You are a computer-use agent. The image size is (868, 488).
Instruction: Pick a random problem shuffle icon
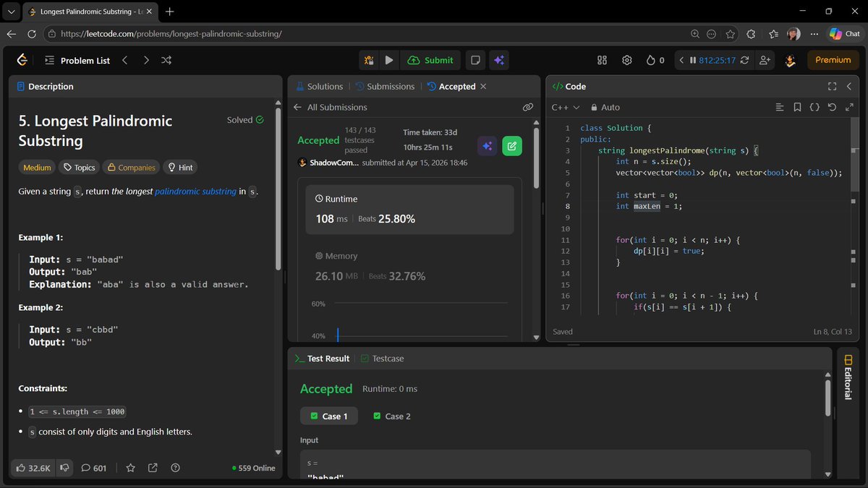166,60
